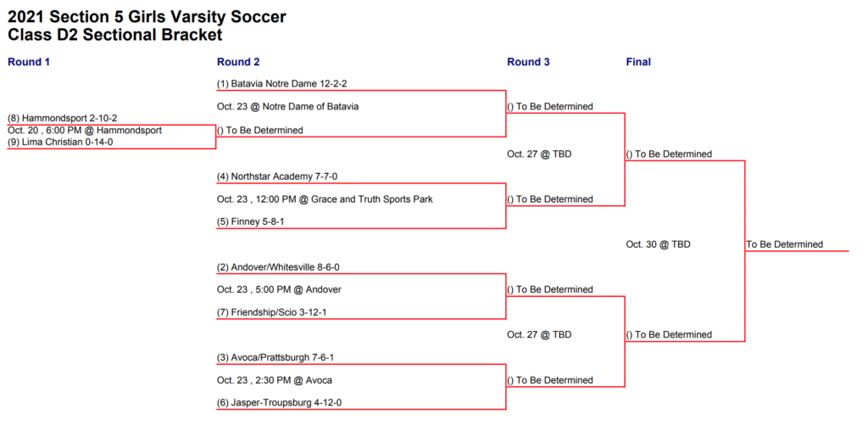Click the Round 2 column heading
Image resolution: width=868 pixels, height=431 pixels.
pyautogui.click(x=238, y=62)
